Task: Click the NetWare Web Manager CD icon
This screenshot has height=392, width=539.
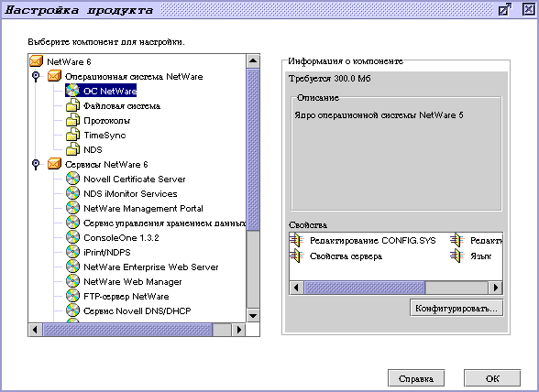Action: pyautogui.click(x=72, y=281)
